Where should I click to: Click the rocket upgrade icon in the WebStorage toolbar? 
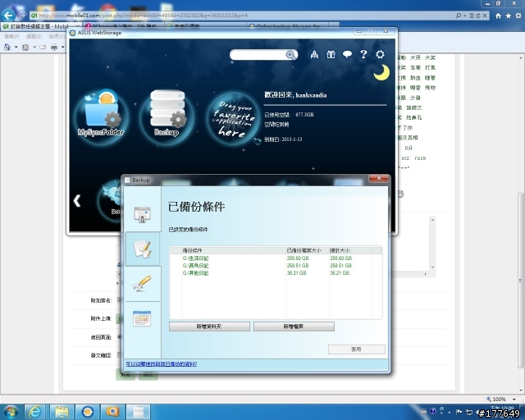(314, 54)
